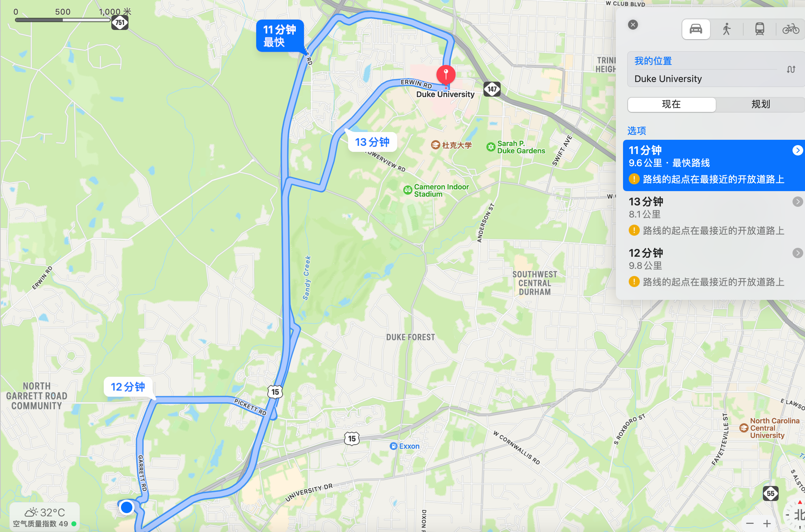805x532 pixels.
Task: Select the 规划 plan segment
Action: point(760,104)
